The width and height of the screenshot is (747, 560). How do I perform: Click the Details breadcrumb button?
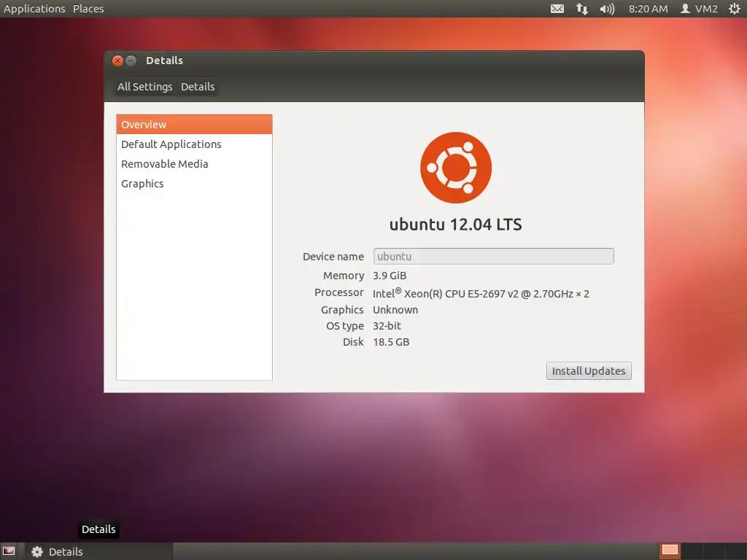click(x=198, y=87)
